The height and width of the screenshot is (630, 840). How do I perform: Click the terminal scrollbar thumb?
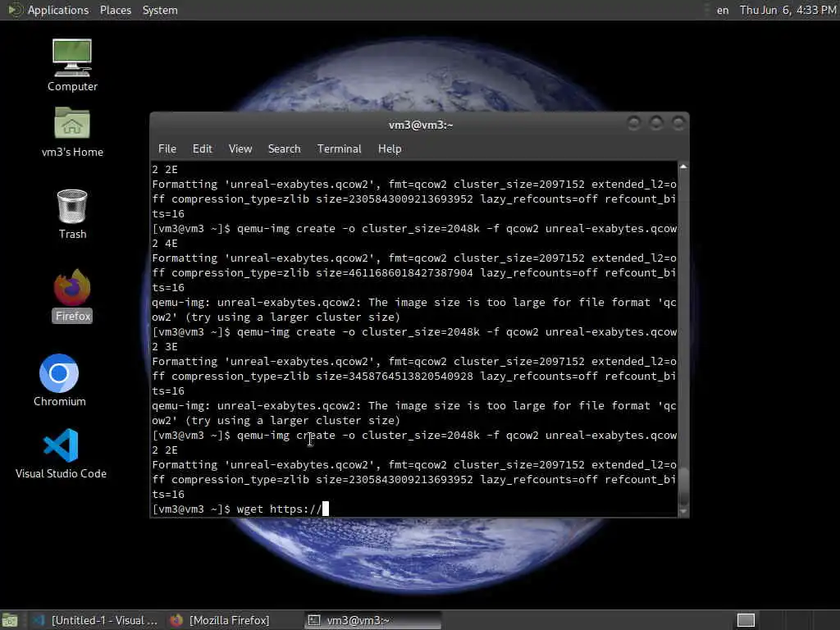pyautogui.click(x=683, y=486)
